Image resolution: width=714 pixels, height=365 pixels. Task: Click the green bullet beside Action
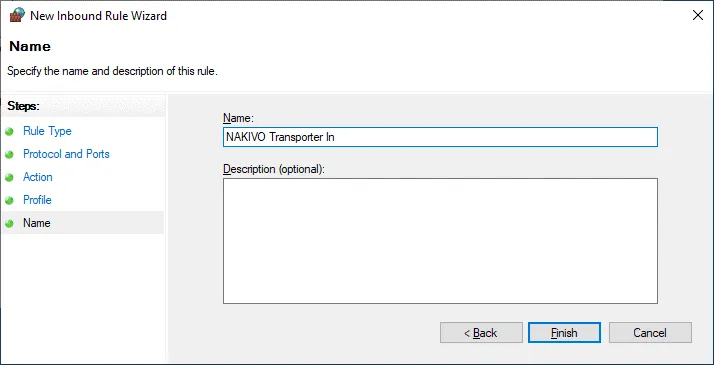9,177
